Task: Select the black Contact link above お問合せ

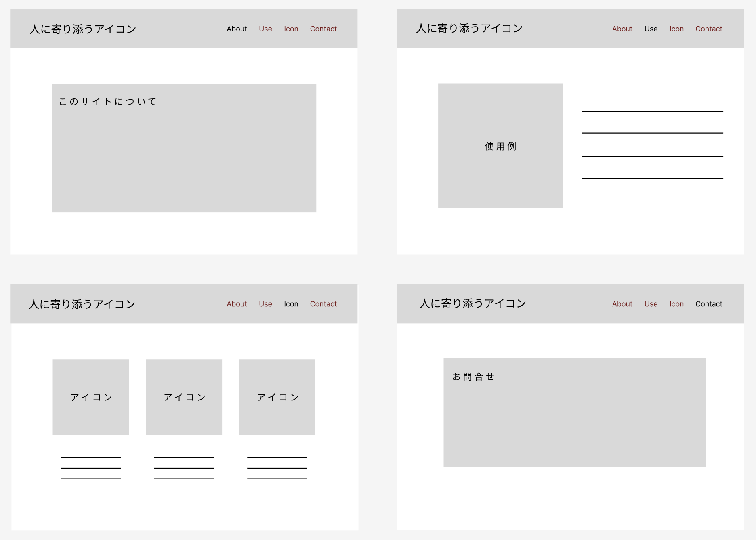Action: coord(708,304)
